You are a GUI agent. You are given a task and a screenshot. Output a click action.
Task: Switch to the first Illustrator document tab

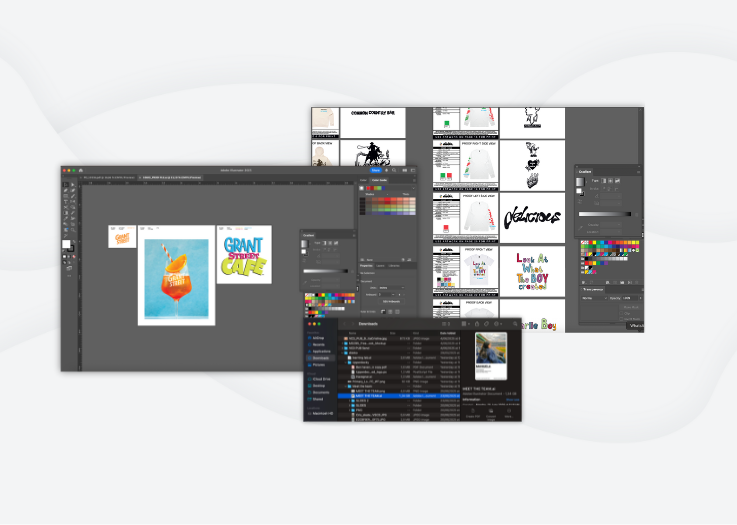pyautogui.click(x=108, y=178)
